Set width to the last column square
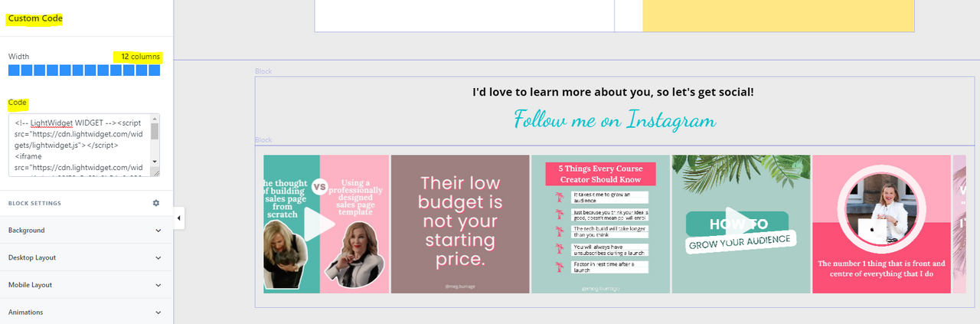Image resolution: width=980 pixels, height=324 pixels. tap(155, 70)
